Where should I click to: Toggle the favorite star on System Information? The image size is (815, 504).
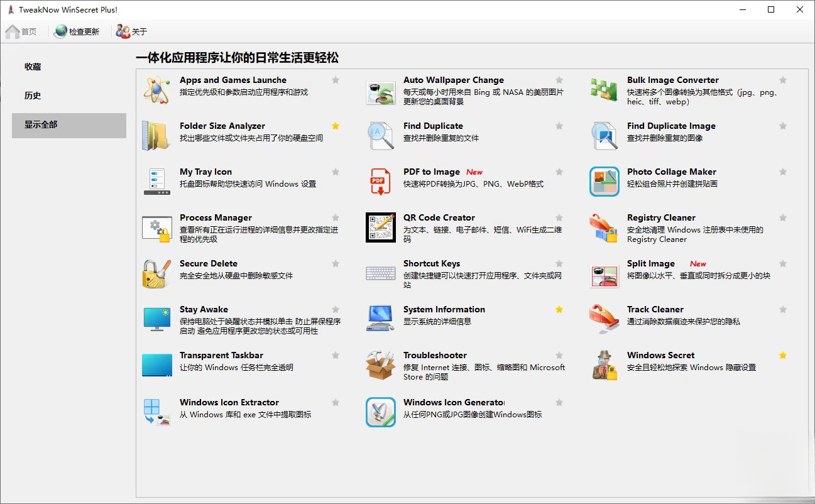point(559,309)
